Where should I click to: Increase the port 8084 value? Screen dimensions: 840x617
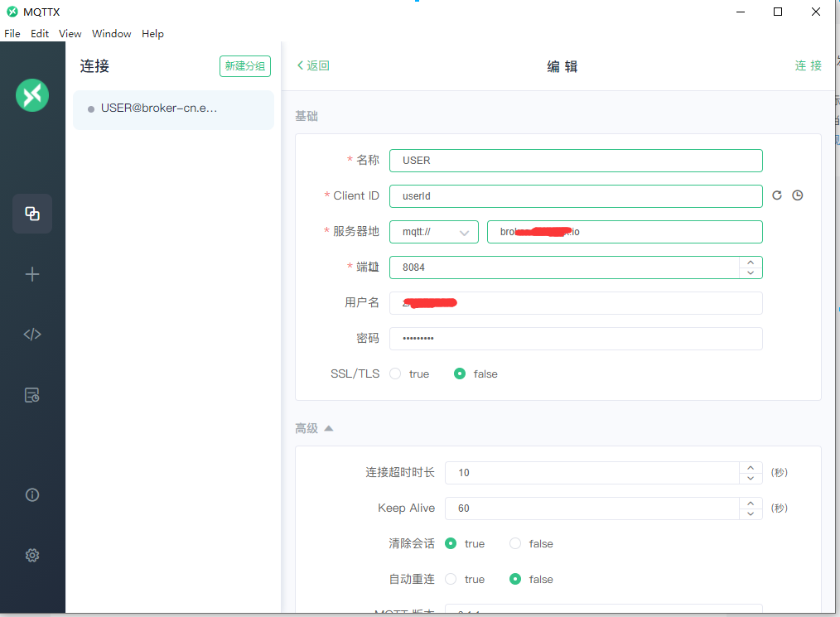751,262
